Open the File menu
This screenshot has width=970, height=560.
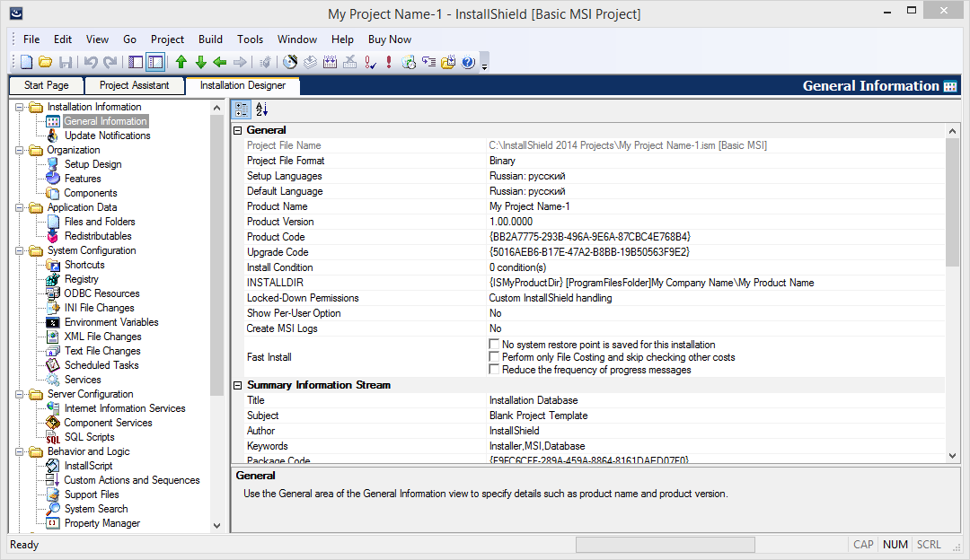31,39
